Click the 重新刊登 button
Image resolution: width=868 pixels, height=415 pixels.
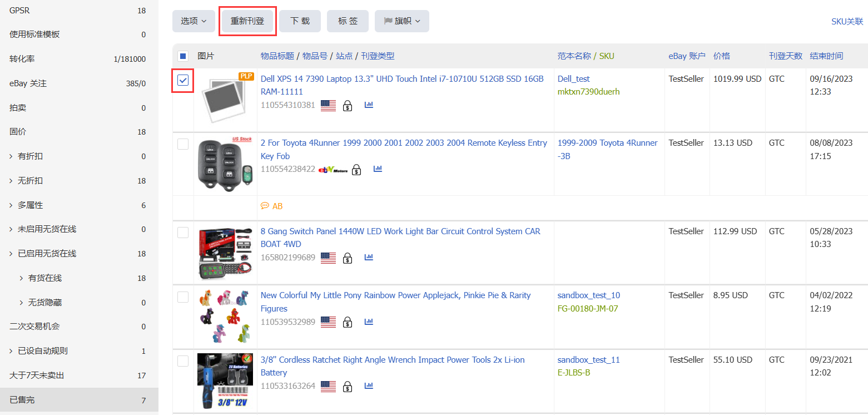click(x=247, y=21)
